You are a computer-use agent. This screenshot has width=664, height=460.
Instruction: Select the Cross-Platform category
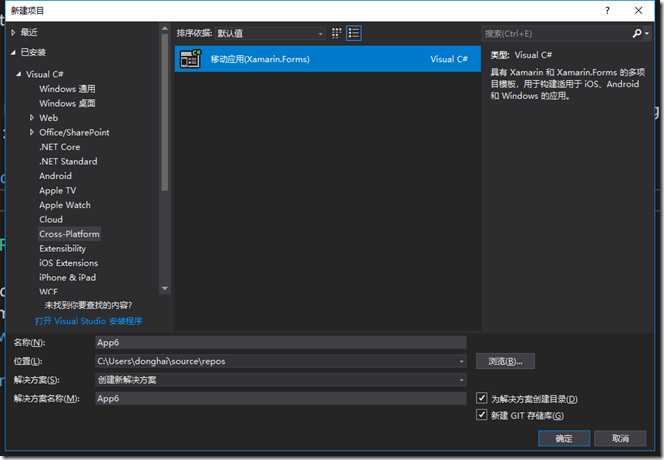(x=69, y=234)
